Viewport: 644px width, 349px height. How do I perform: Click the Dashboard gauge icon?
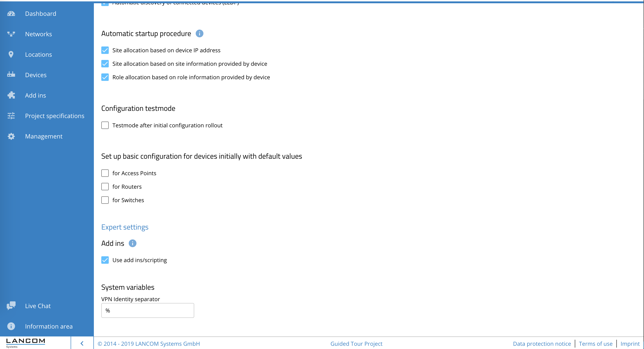click(11, 14)
